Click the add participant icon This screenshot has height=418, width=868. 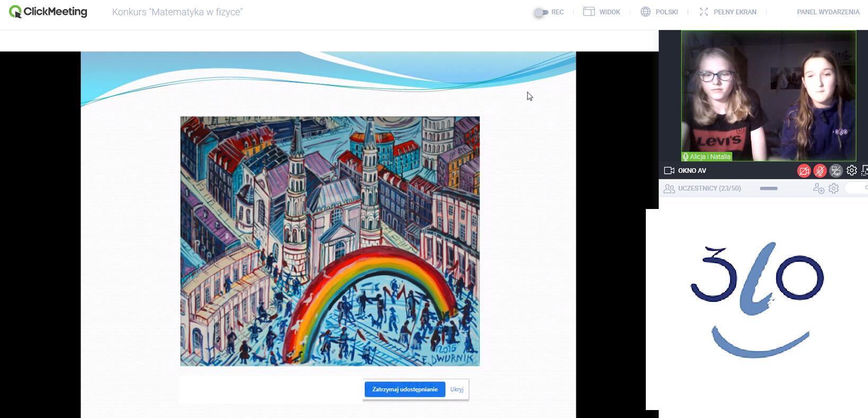coord(818,188)
